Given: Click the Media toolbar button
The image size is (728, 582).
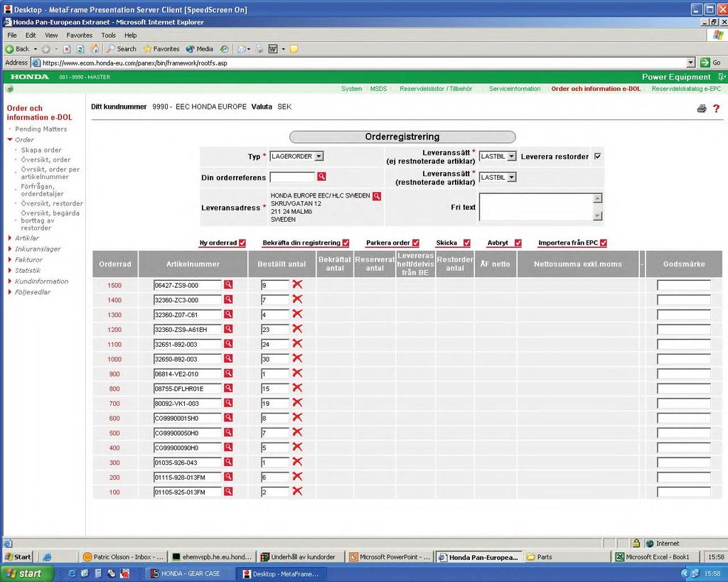Looking at the screenshot, I should coord(200,49).
